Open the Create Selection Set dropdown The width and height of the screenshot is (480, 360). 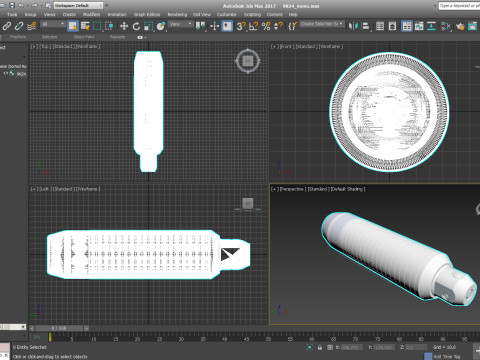point(321,24)
